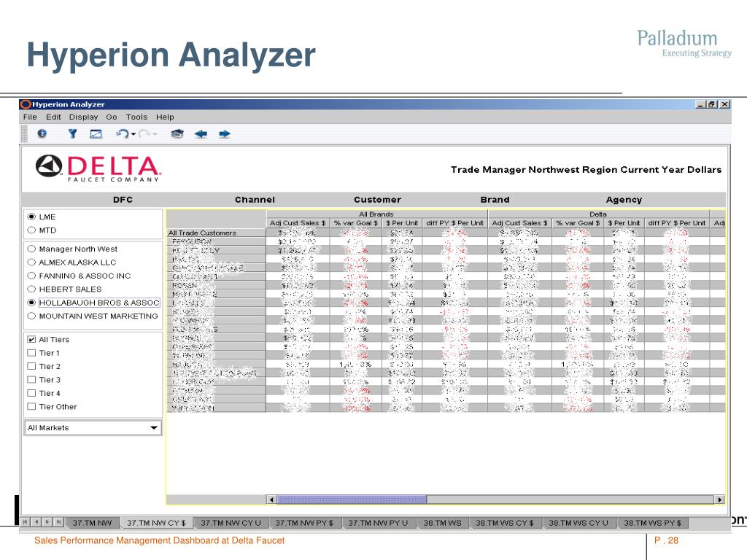Click the information (i) toolbar icon
Viewport: 747px width, 560px height.
coord(42,134)
